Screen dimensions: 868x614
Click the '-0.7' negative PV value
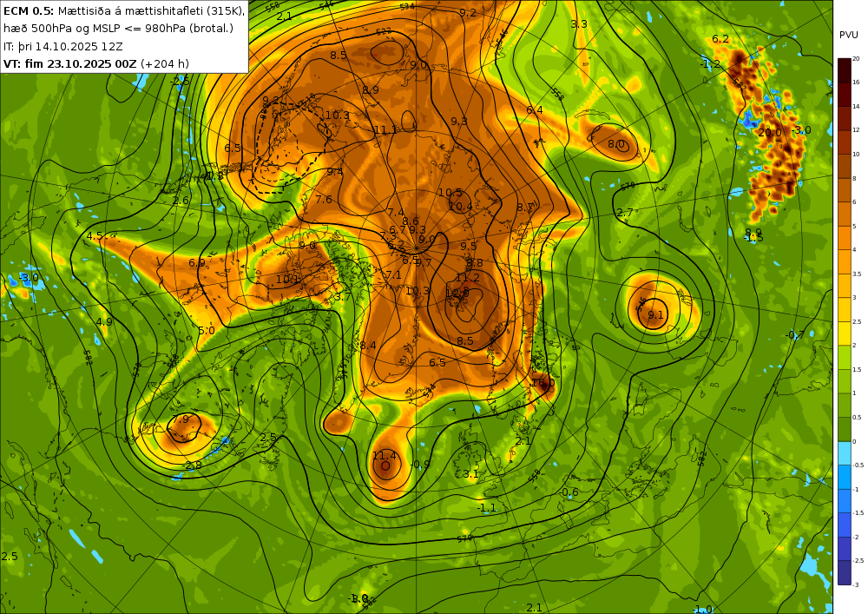pyautogui.click(x=795, y=335)
